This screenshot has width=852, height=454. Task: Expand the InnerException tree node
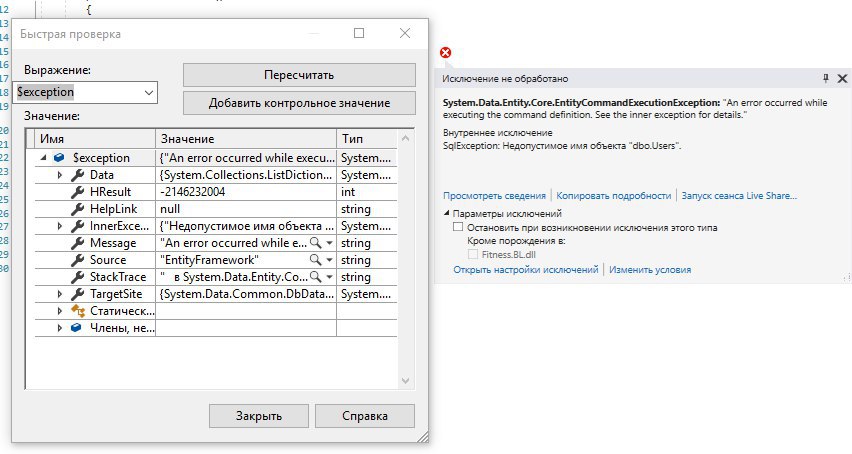point(60,226)
